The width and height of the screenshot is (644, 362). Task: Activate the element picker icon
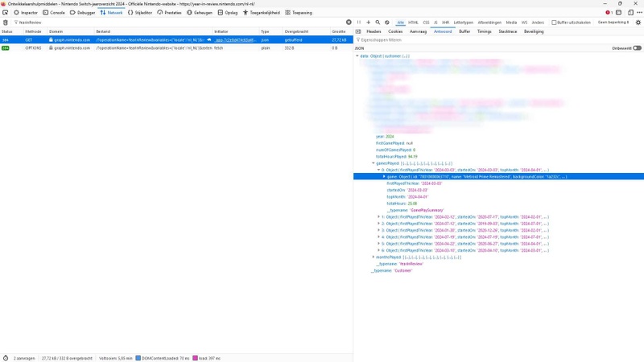click(6, 13)
